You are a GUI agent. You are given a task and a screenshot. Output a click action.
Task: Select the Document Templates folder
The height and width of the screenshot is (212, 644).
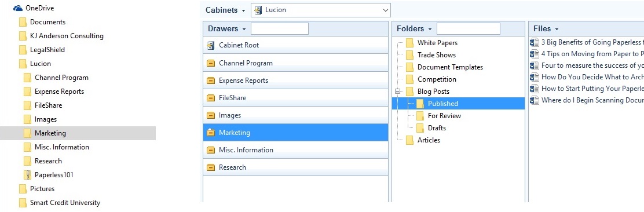pyautogui.click(x=450, y=67)
